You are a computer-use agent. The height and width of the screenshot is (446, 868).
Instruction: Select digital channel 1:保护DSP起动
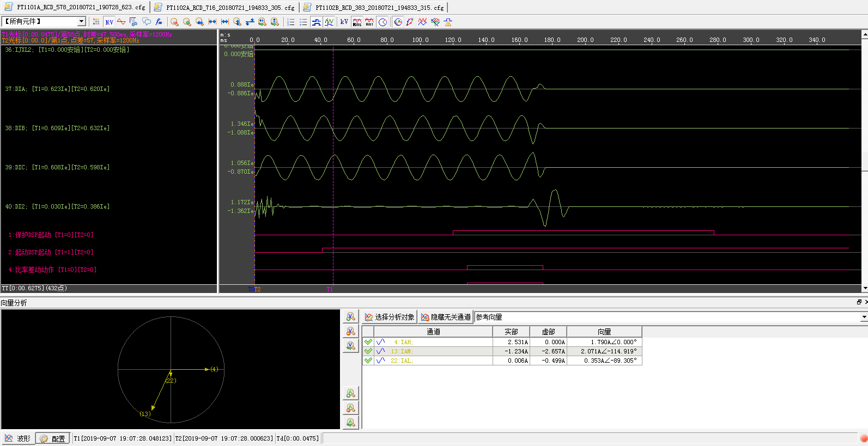point(51,235)
